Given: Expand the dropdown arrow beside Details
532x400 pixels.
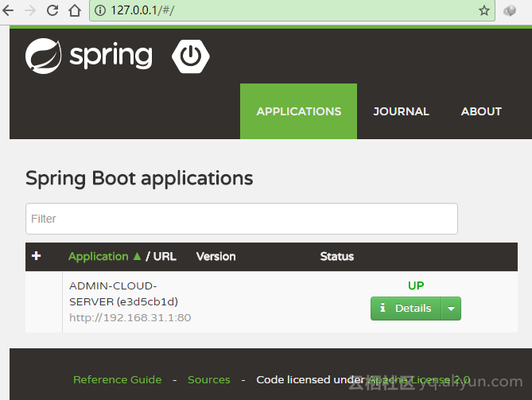Looking at the screenshot, I should (451, 309).
